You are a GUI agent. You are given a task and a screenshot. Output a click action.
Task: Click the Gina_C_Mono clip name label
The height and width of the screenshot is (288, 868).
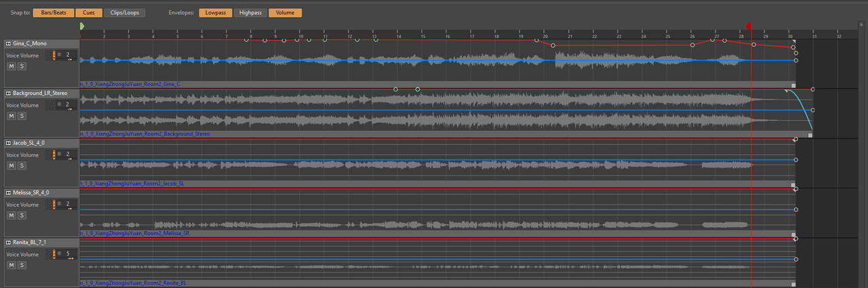click(130, 85)
